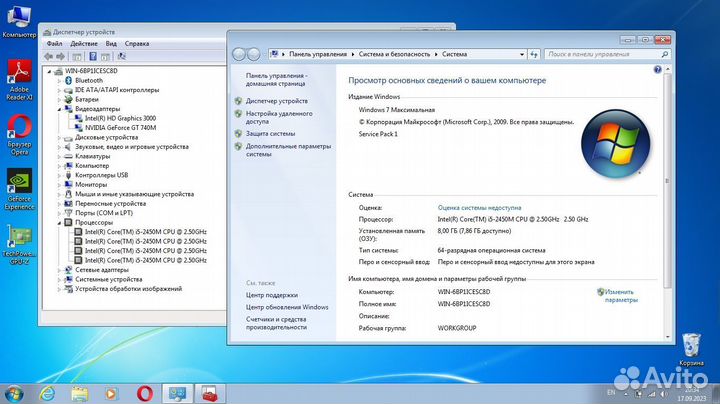Click the refresh button next to address bar
Viewport: 720px width, 404px height.
534,54
